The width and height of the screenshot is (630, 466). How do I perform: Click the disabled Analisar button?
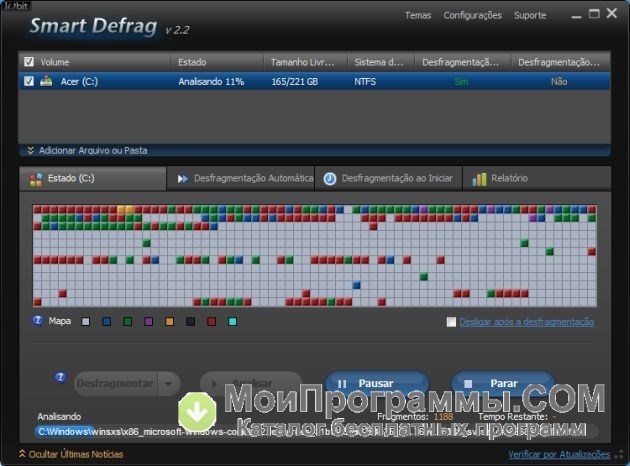(251, 384)
